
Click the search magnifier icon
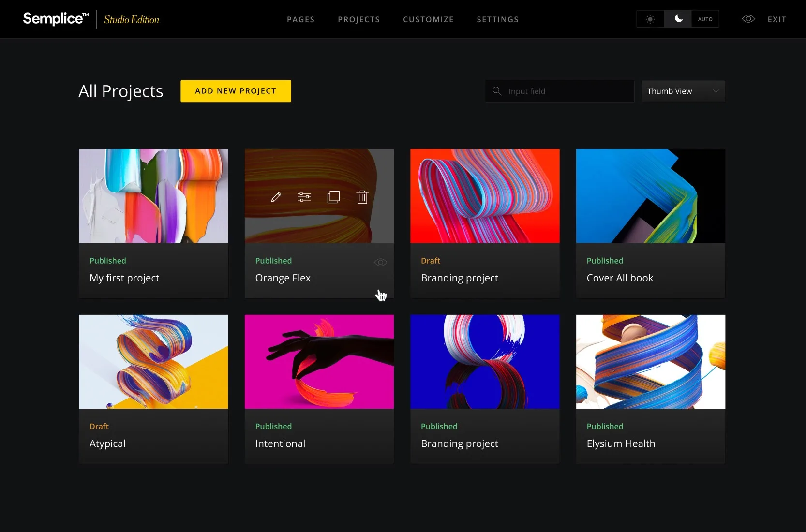pos(497,91)
